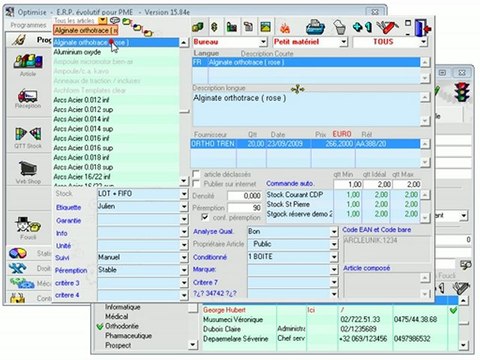Open the Analyse Qual. Bon dropdown

tap(334, 232)
